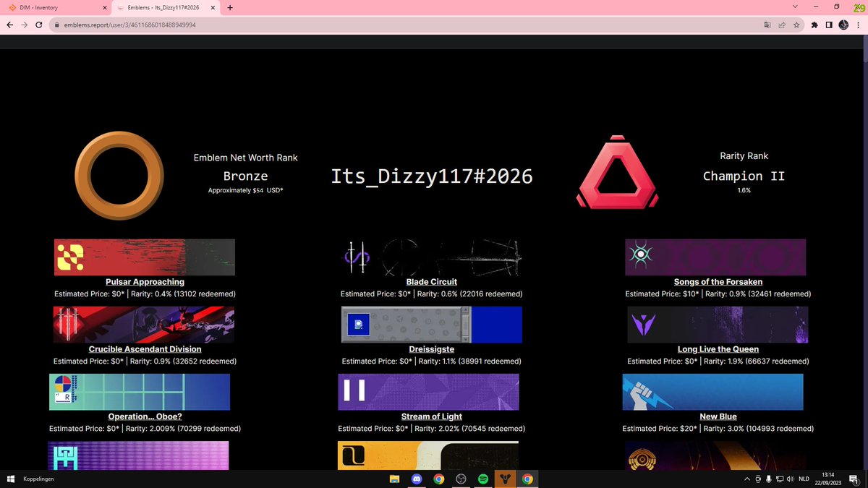868x488 pixels.
Task: Select the 1.6% rarity percentage text
Action: click(x=744, y=190)
